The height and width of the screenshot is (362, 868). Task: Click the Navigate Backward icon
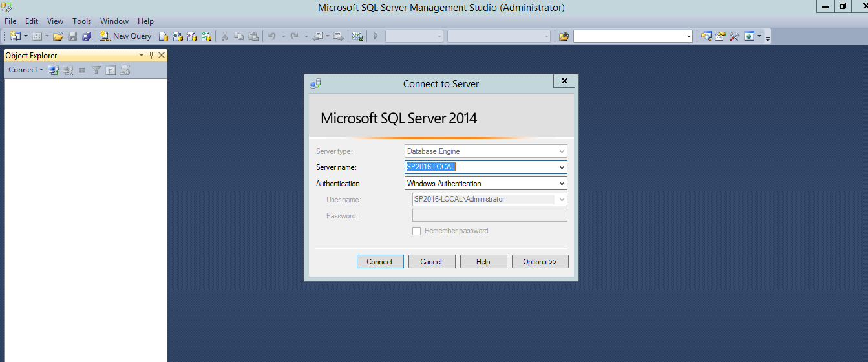[x=317, y=36]
